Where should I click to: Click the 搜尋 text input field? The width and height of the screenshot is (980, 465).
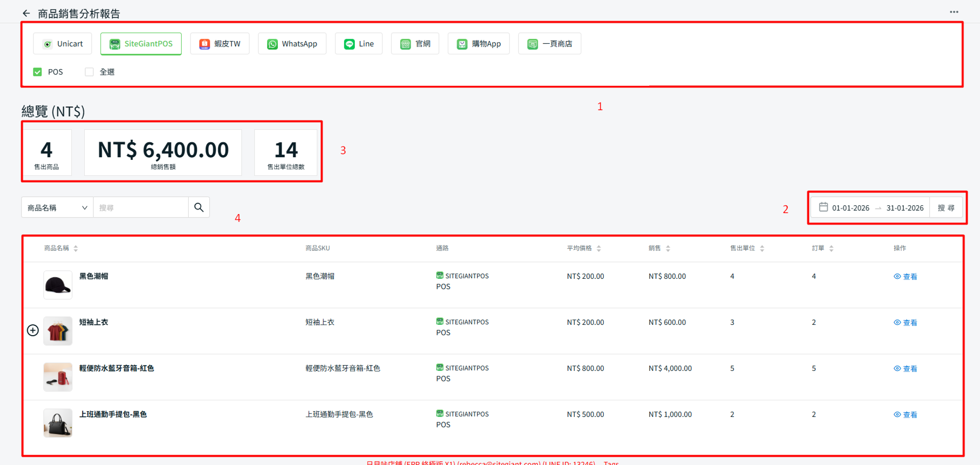click(141, 208)
